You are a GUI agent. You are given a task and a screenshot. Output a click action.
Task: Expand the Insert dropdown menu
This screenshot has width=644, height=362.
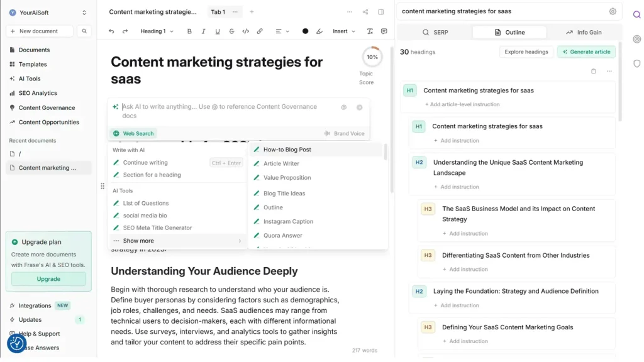point(344,31)
